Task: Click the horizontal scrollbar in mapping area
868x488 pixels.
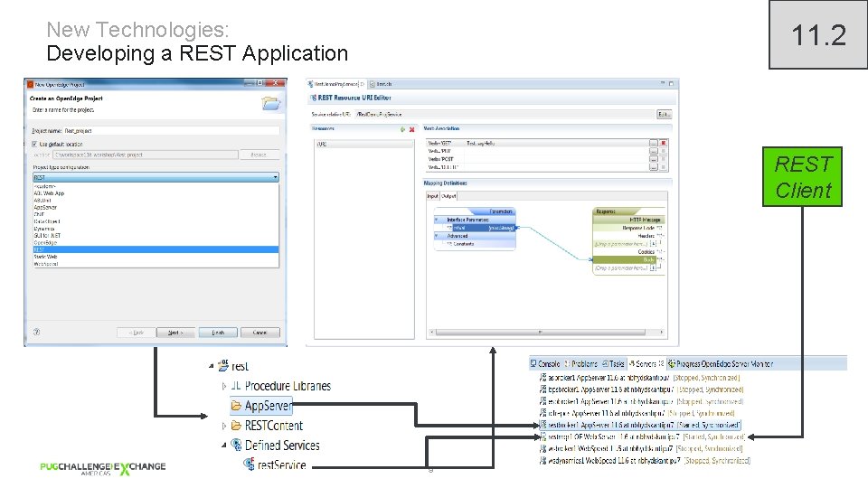Action: [541, 332]
